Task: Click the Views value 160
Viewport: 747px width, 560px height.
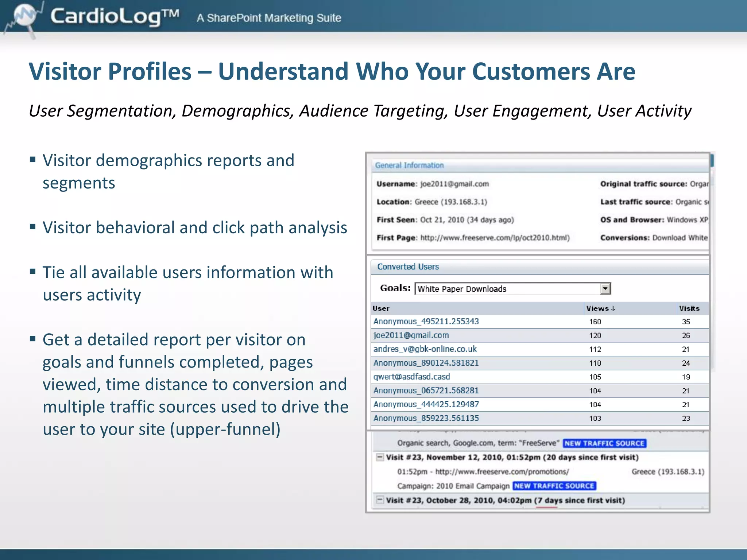Action: pos(595,322)
